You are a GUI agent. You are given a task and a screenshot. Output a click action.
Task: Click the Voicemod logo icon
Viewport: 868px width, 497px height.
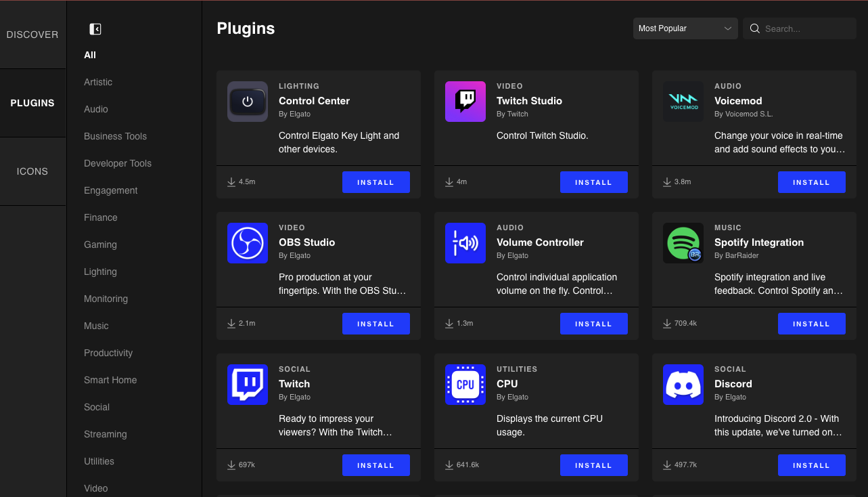[x=683, y=102]
